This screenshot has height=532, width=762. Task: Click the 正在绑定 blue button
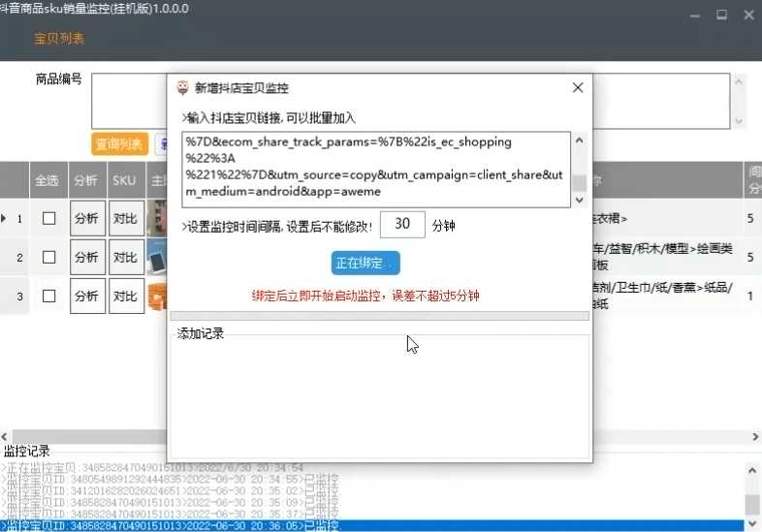click(365, 263)
